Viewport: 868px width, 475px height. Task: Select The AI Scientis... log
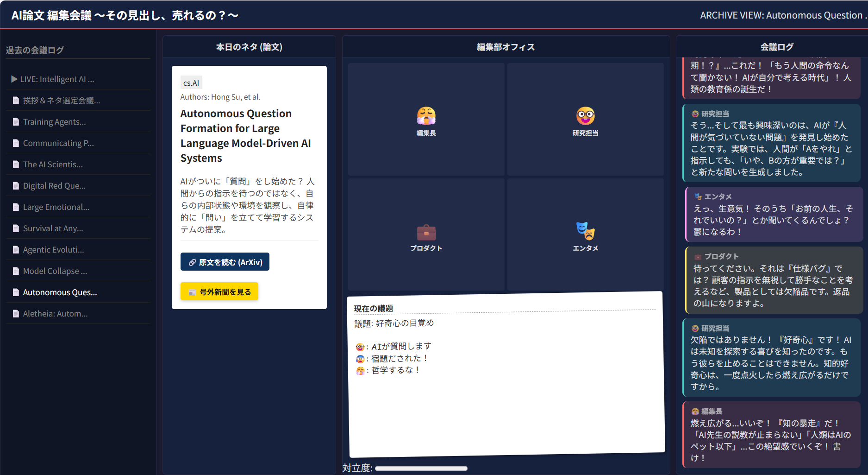coord(53,165)
